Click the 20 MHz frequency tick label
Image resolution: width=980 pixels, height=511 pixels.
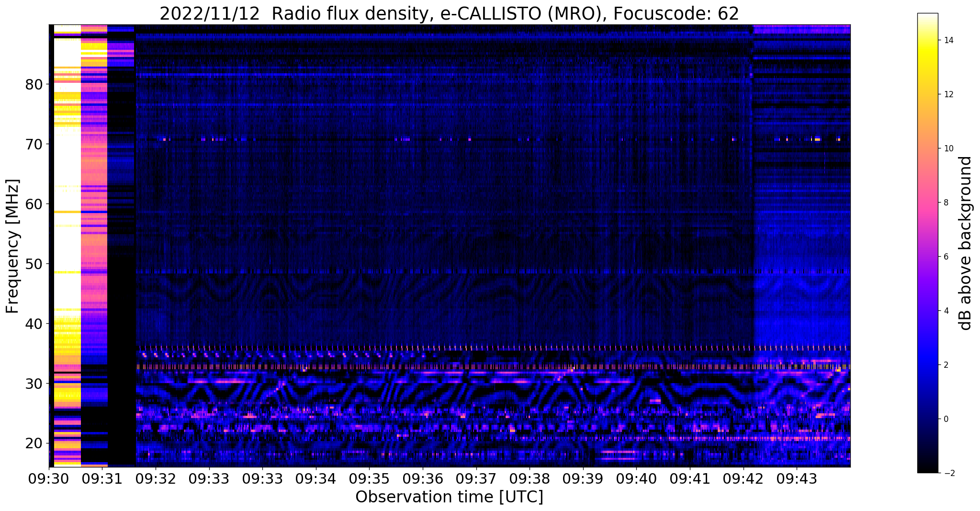point(34,443)
